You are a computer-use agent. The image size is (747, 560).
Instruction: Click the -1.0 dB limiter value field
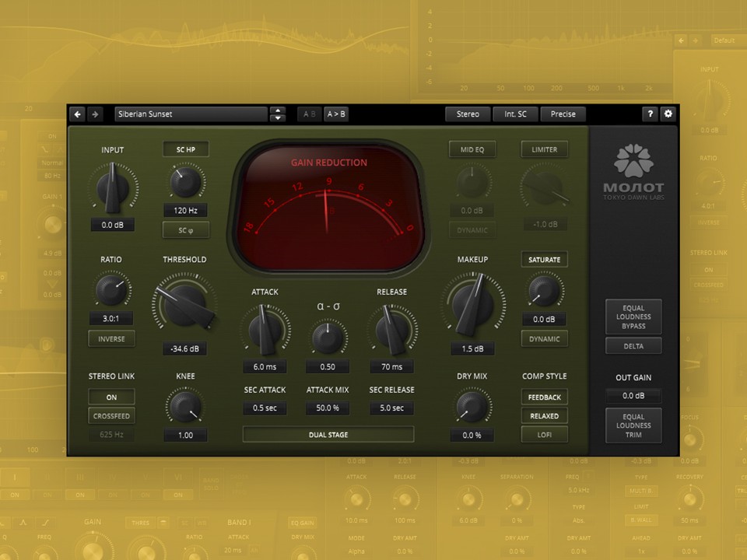pyautogui.click(x=545, y=224)
